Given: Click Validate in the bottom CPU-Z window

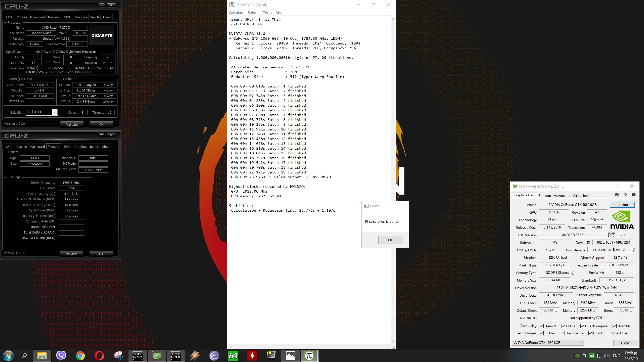Looking at the screenshot, I should (72, 254).
